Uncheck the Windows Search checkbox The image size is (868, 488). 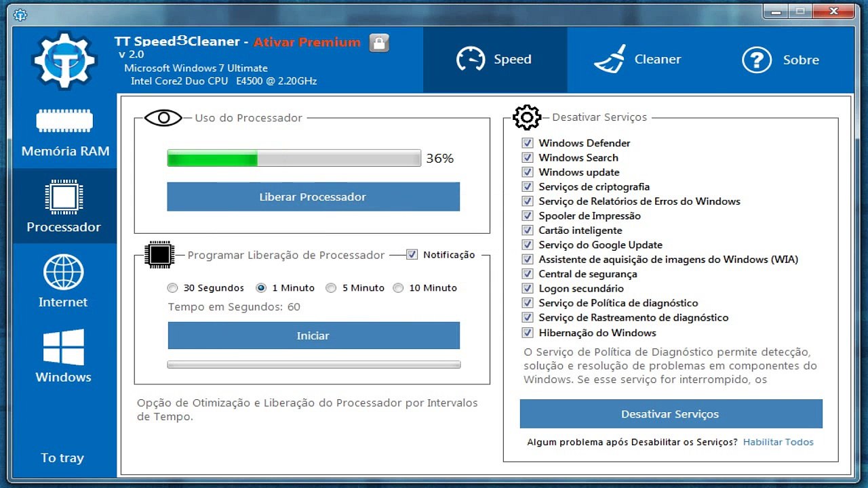[x=527, y=158]
